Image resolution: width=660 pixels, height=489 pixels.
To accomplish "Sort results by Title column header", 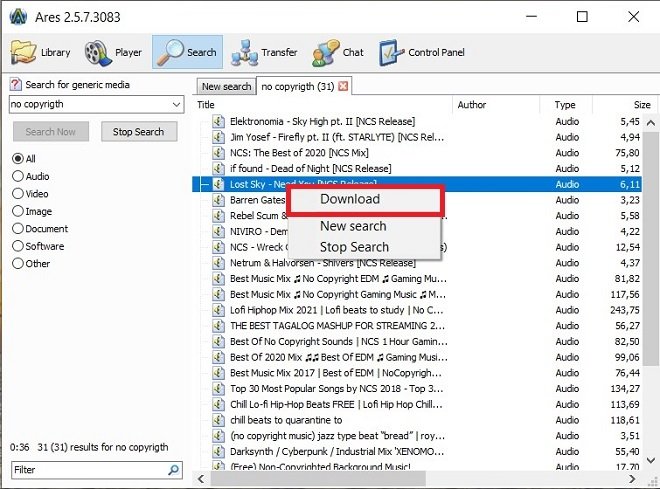I will coord(323,105).
